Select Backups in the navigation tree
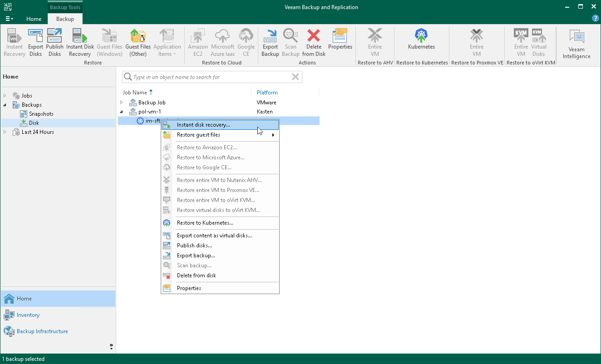This screenshot has height=364, width=601. (31, 105)
